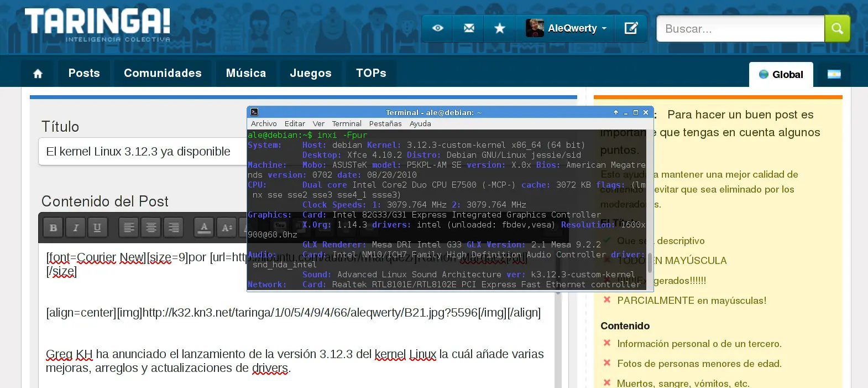868x388 pixels.
Task: Select the Global tab
Action: 781,75
